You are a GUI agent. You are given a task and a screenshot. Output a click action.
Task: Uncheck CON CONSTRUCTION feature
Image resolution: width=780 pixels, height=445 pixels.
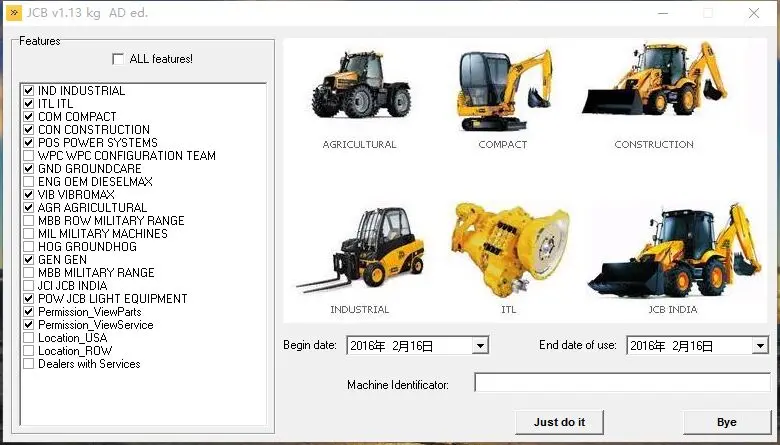[28, 129]
